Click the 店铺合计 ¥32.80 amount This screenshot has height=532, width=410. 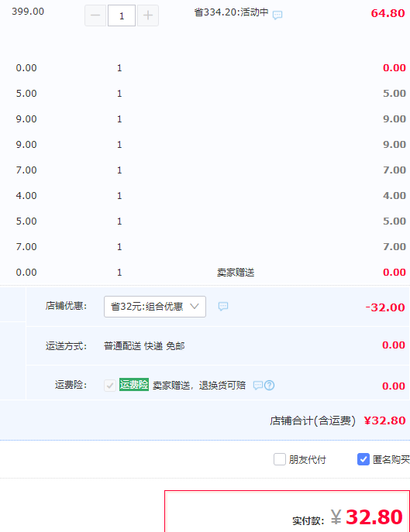click(385, 420)
